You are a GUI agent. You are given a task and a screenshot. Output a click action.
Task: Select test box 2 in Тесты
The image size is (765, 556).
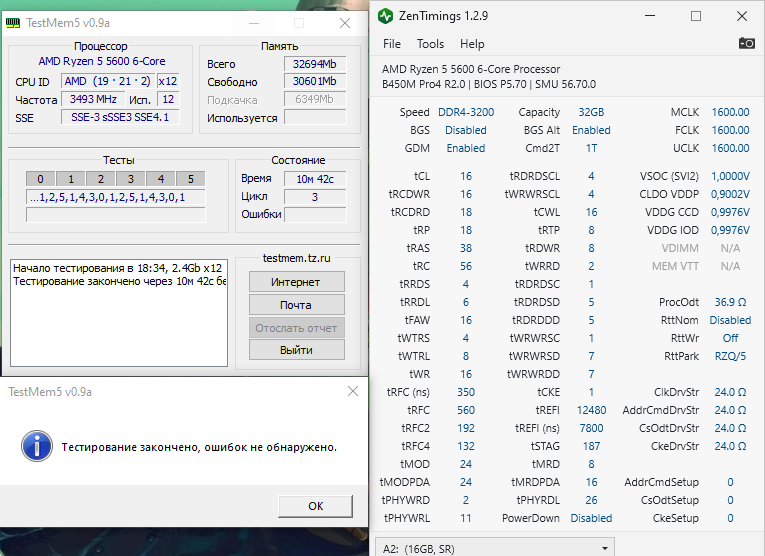(x=101, y=179)
